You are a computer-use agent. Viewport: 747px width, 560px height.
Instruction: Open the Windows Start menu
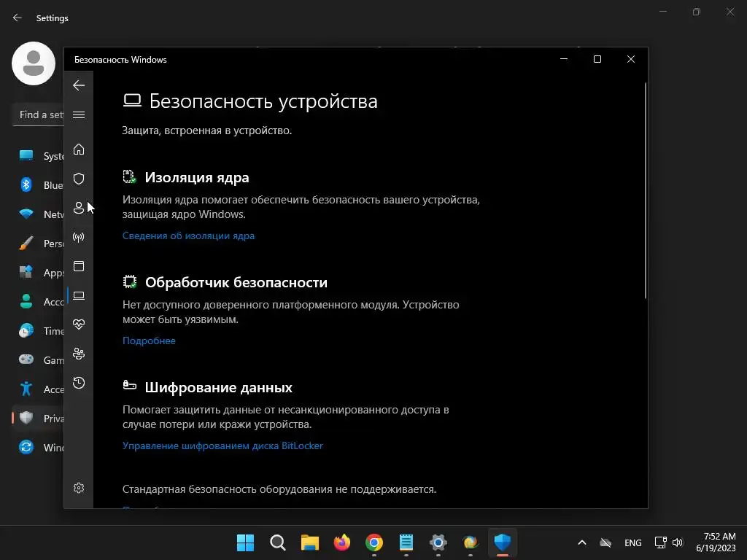[245, 542]
